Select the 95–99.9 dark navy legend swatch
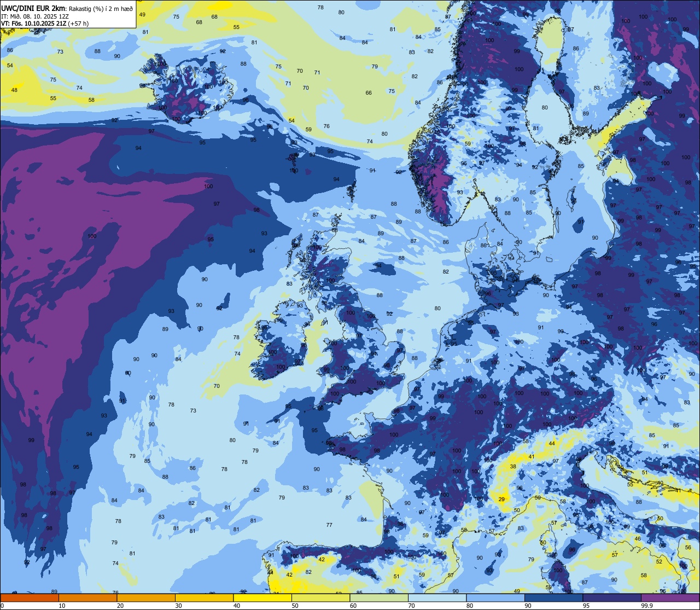Image resolution: width=700 pixels, height=610 pixels. point(612,597)
